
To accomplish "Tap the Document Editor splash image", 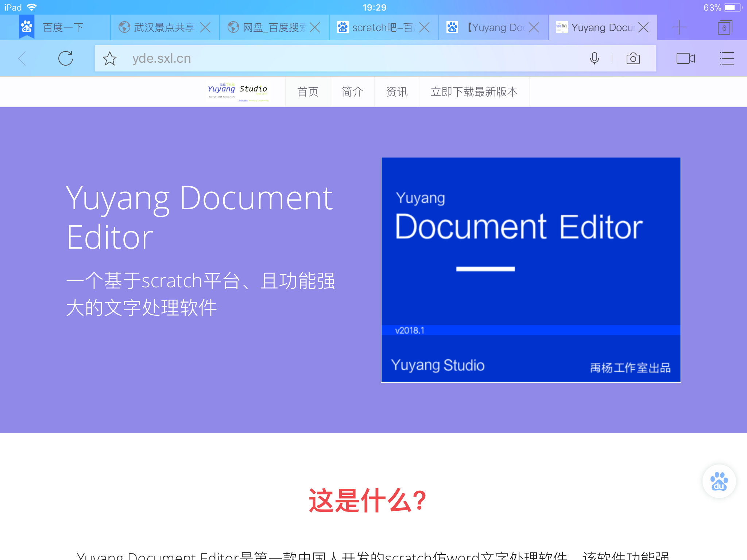I will click(531, 270).
